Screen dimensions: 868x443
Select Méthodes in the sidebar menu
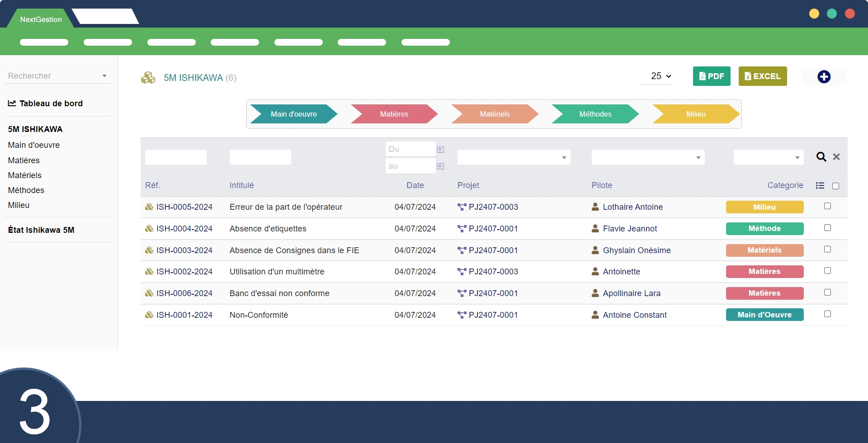coord(26,190)
